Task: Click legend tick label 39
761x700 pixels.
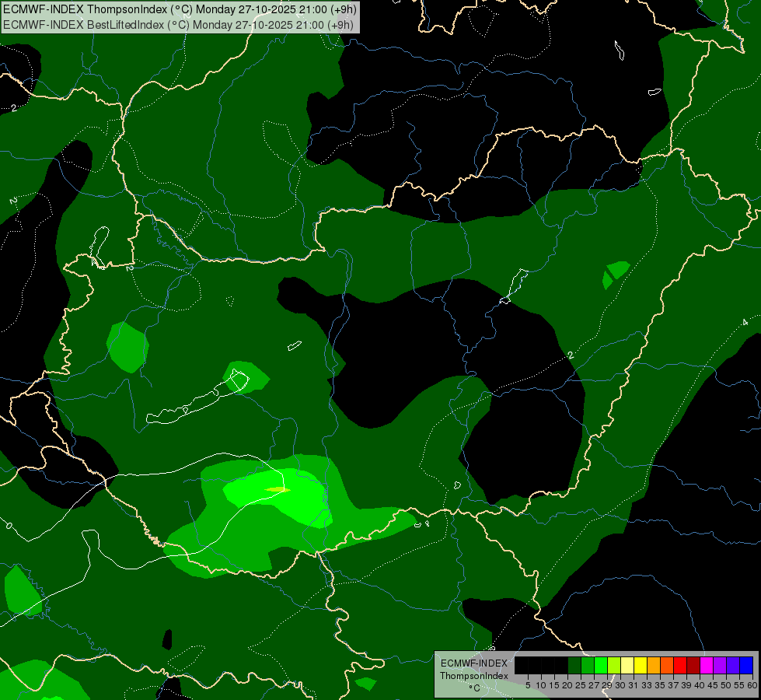Action: pyautogui.click(x=686, y=685)
